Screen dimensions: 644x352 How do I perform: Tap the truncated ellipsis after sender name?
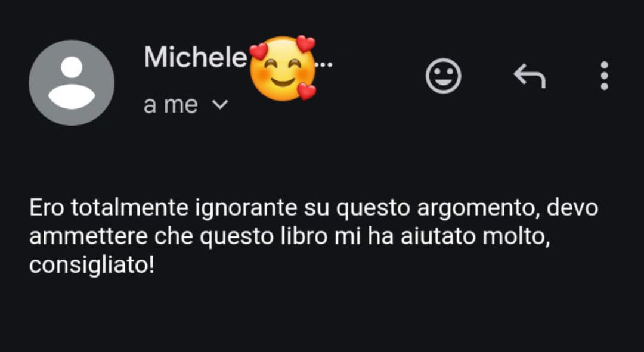point(325,65)
